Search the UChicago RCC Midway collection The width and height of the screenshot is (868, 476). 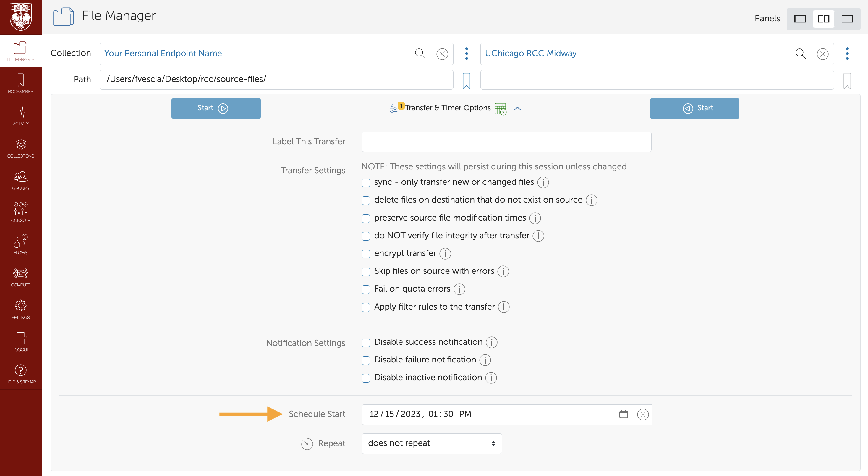click(800, 54)
